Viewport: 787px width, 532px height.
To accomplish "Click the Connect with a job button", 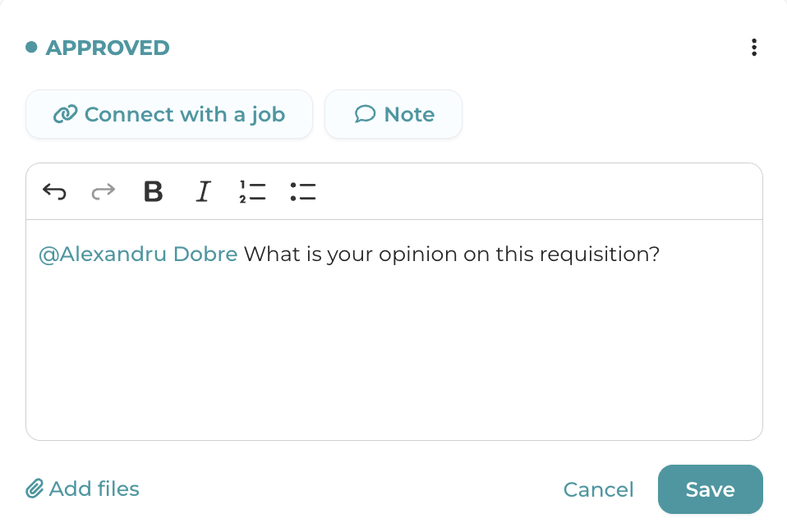I will coord(169,114).
